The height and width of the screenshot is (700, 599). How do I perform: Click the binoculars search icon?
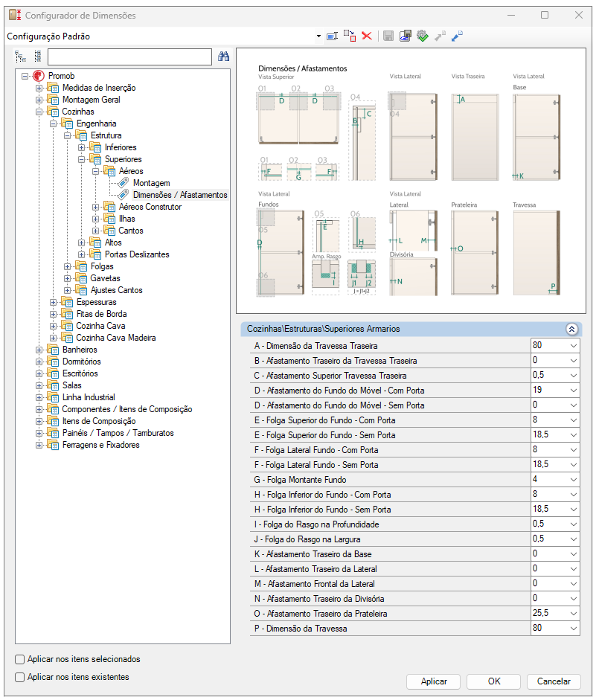click(223, 57)
